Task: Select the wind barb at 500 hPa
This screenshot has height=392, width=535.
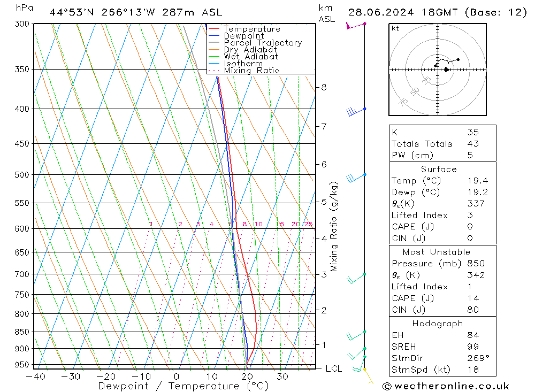Action: point(355,177)
